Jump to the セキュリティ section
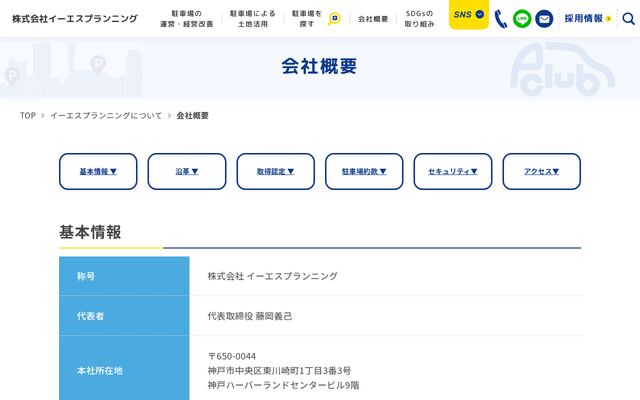 click(453, 171)
